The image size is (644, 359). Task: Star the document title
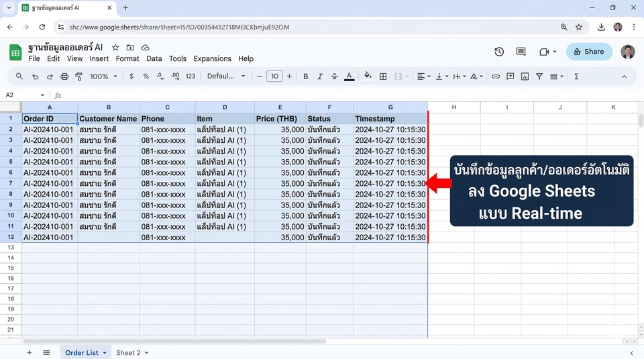[115, 48]
